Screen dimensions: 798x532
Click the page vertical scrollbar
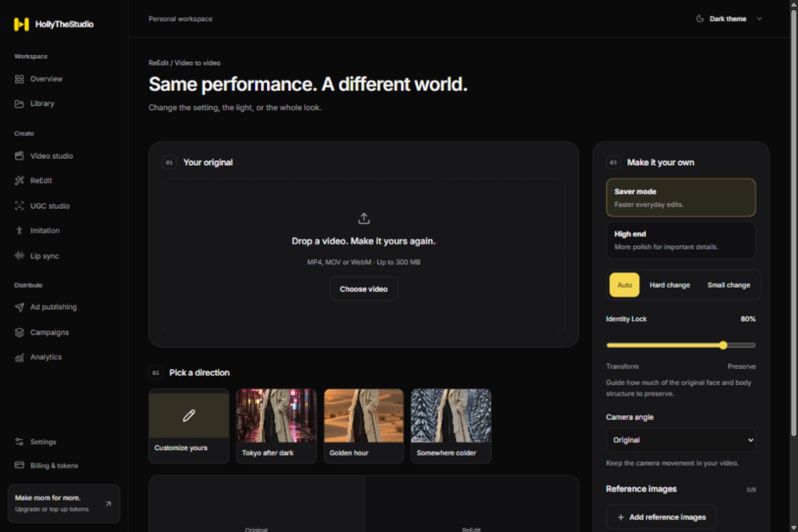[793, 224]
